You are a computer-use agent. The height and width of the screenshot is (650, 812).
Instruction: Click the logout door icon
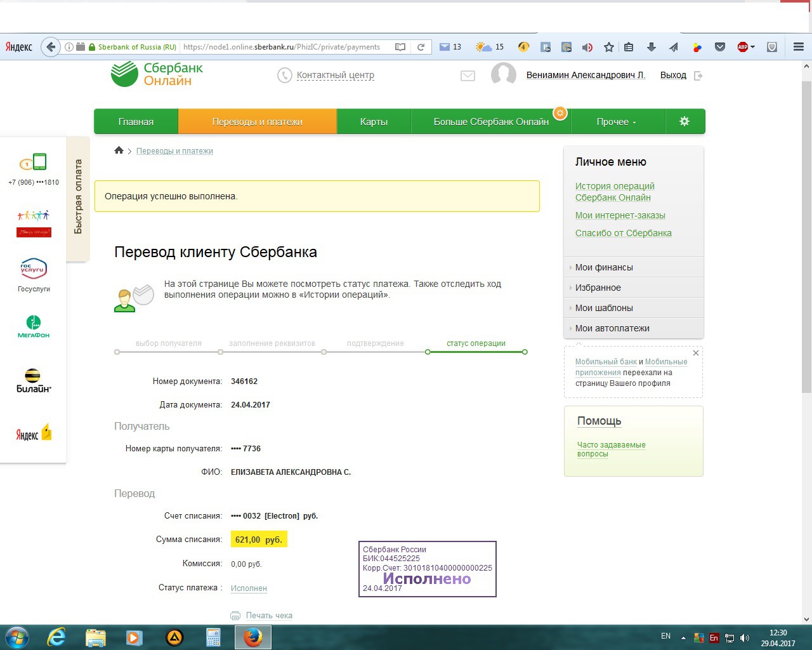tap(698, 76)
